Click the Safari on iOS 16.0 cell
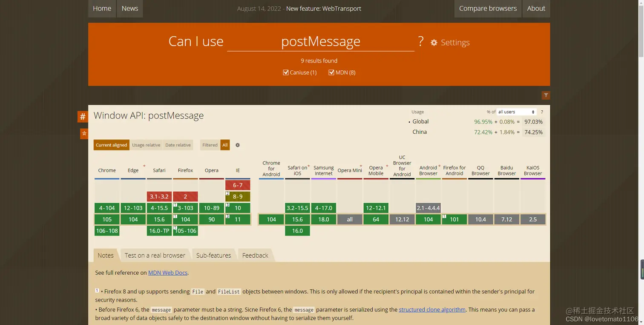 click(x=297, y=231)
